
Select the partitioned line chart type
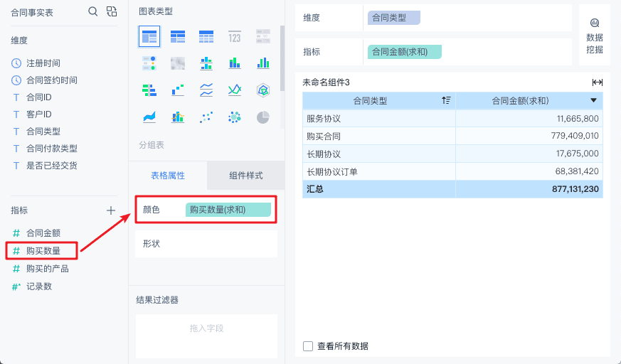206,90
